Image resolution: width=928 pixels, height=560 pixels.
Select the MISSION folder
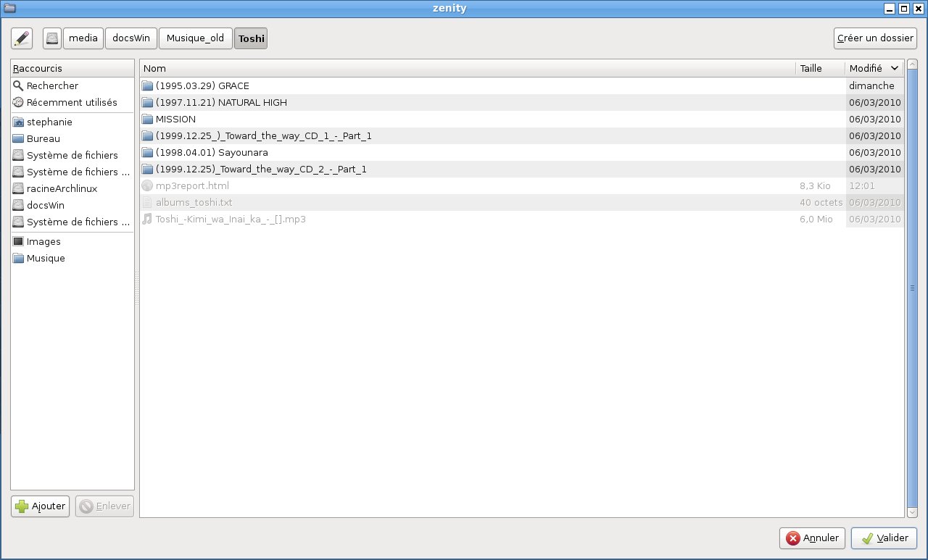[175, 119]
